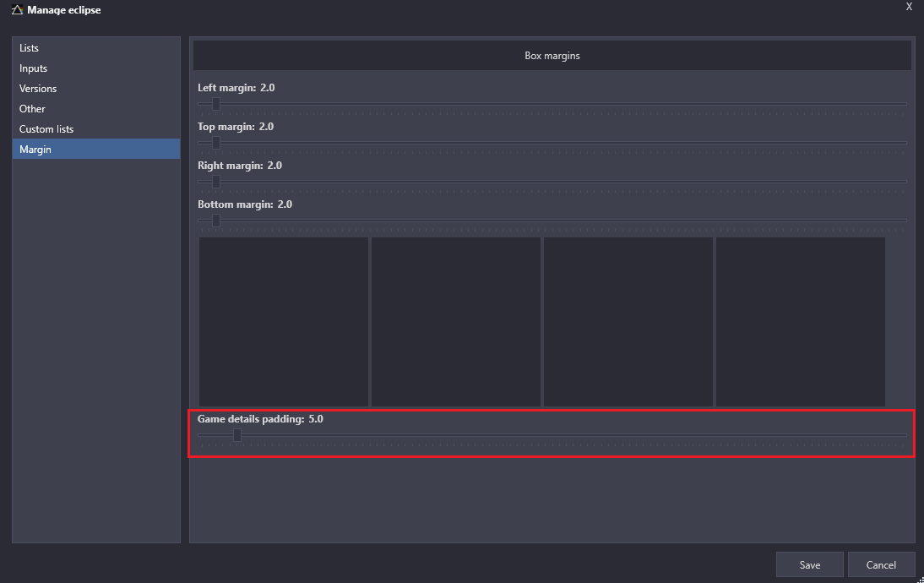
Task: Click the Right margin slider handle
Action: [216, 182]
